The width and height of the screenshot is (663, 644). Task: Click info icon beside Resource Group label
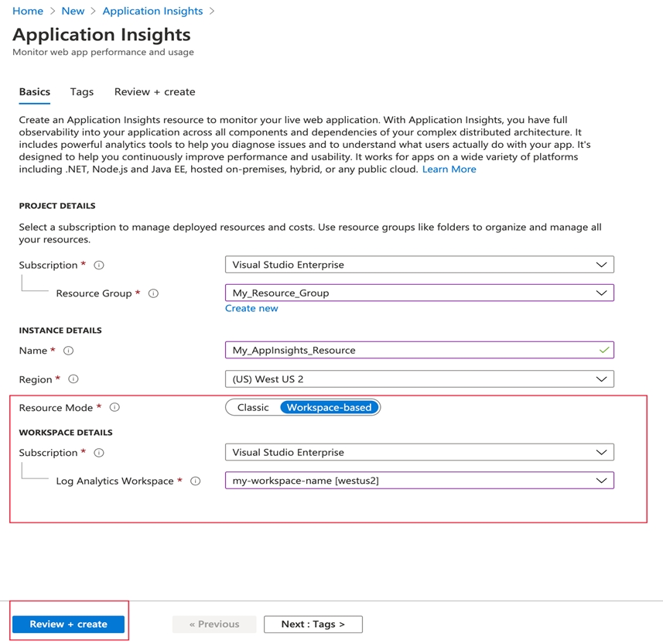pos(153,293)
